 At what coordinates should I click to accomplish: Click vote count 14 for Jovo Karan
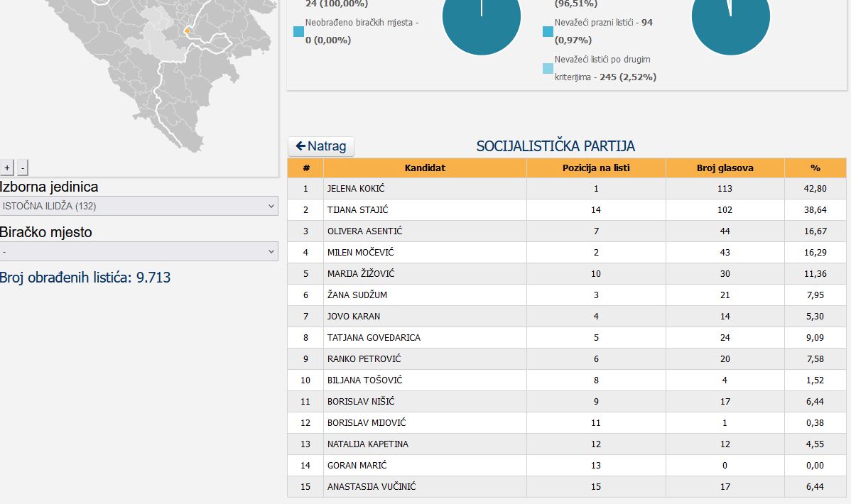(x=725, y=317)
